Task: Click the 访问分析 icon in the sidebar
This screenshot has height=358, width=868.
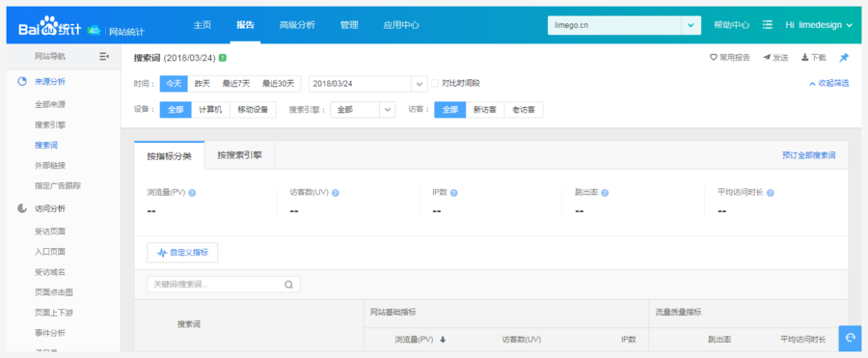Action: [x=21, y=208]
